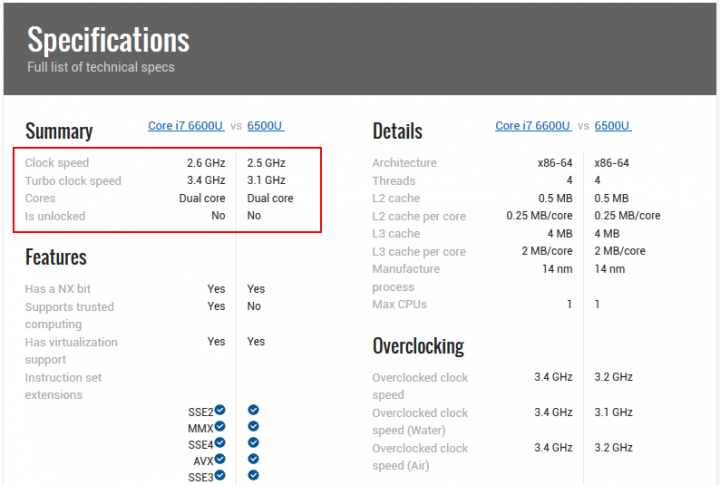Click the 'Has virtualization support' row label
This screenshot has width=720, height=485.
pos(71,351)
